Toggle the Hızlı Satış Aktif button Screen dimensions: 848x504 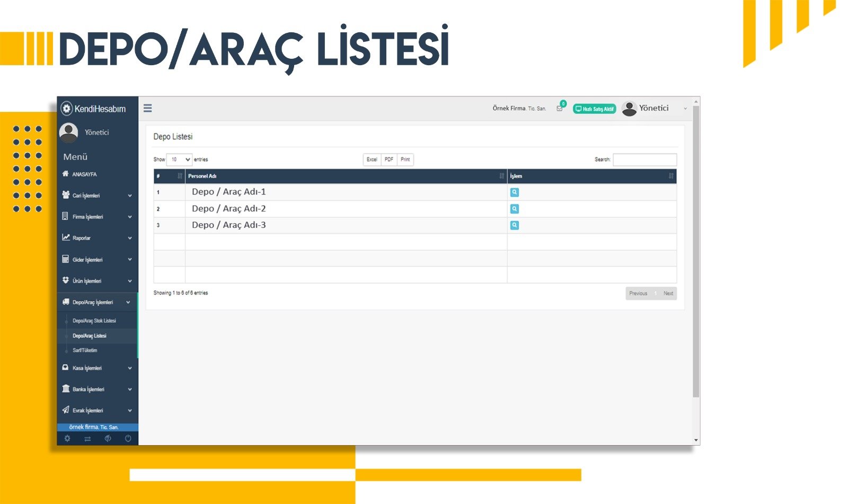pyautogui.click(x=594, y=109)
